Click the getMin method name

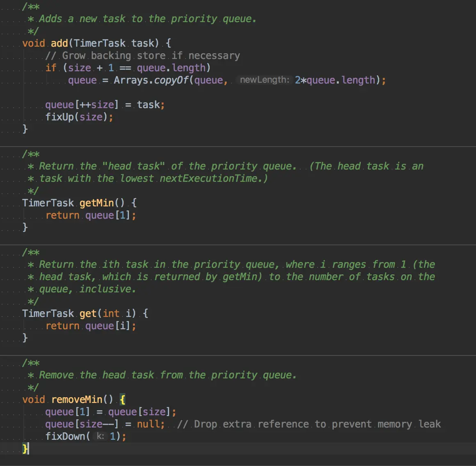click(96, 203)
